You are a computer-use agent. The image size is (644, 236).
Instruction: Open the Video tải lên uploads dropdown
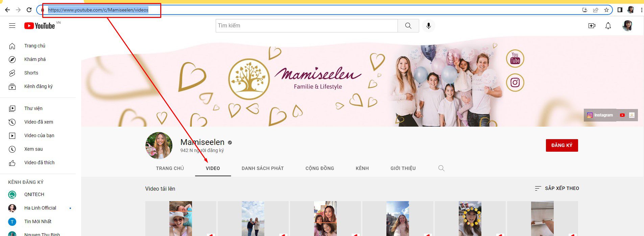160,189
